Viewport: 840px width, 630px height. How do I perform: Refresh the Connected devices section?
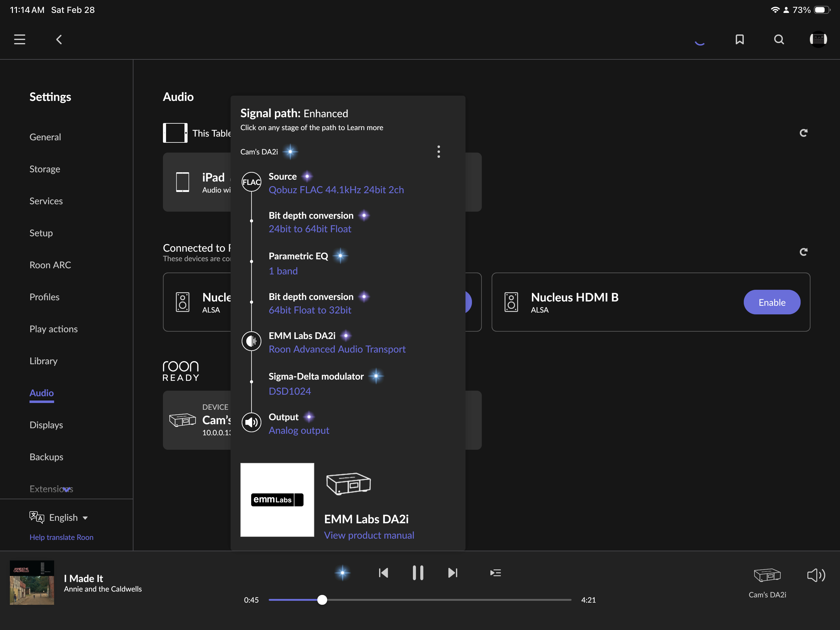[x=803, y=252]
